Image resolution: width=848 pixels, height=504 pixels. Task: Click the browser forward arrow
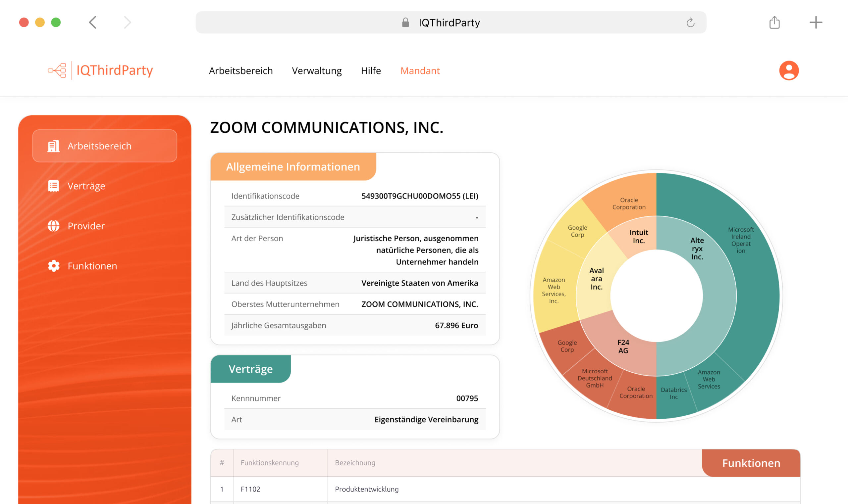(x=127, y=23)
